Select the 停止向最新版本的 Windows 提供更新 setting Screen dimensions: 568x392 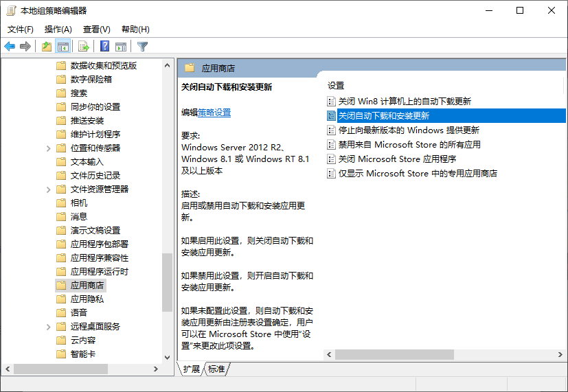(409, 130)
